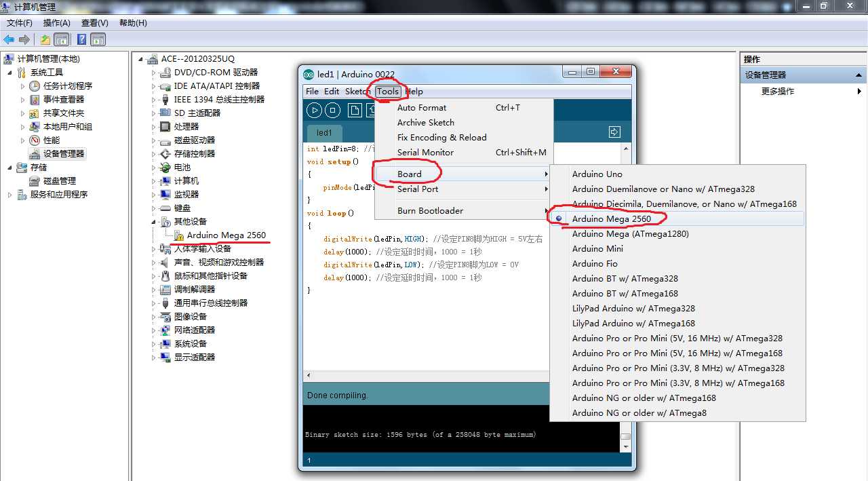Click the Stop icon in Arduino toolbar
Viewport: 868px width, 481px height.
click(x=332, y=110)
